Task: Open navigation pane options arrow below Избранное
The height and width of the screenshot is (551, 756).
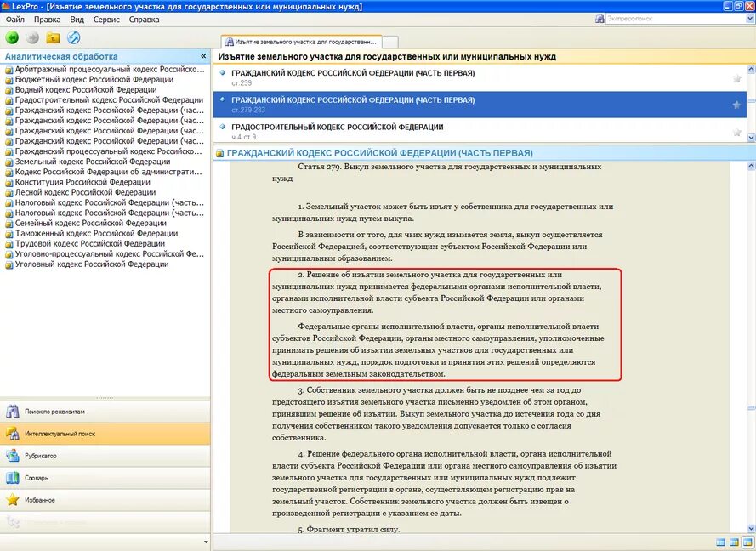Action: [x=206, y=542]
